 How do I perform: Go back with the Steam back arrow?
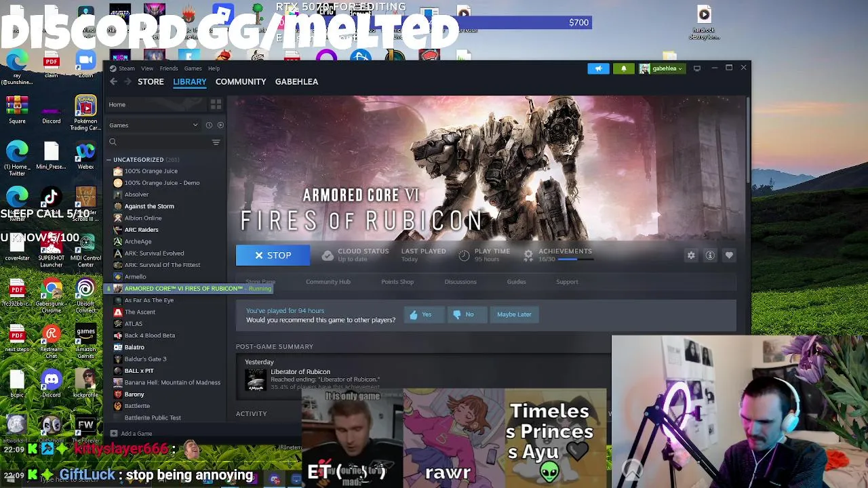tap(114, 81)
